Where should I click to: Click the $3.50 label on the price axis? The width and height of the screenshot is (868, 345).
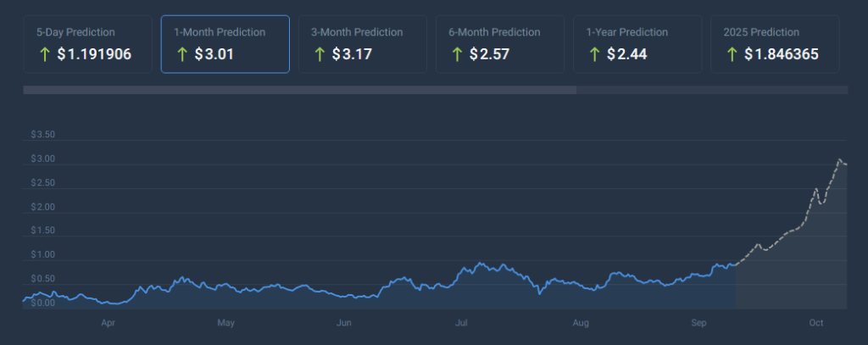42,135
